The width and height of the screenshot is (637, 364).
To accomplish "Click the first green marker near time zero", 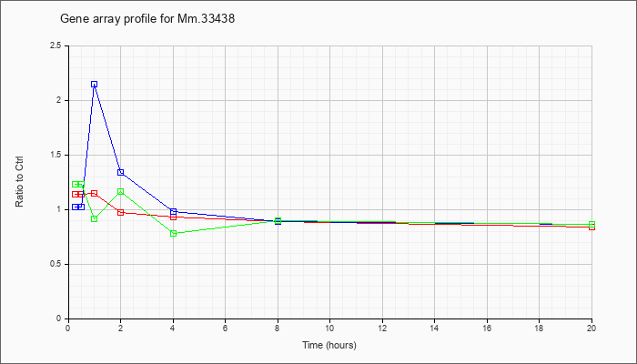I will (76, 184).
